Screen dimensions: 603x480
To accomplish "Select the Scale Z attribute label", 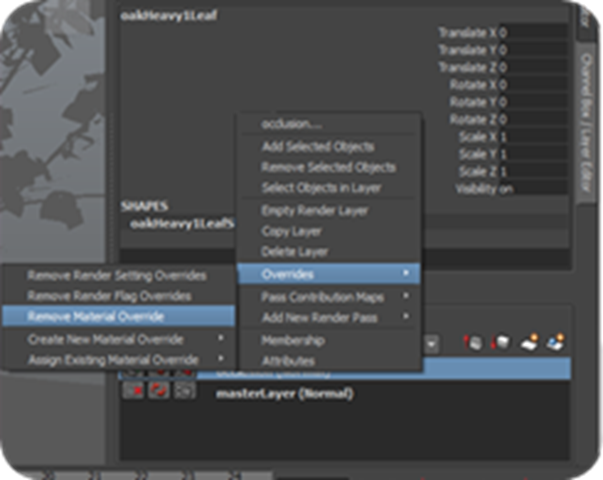I will tap(478, 171).
